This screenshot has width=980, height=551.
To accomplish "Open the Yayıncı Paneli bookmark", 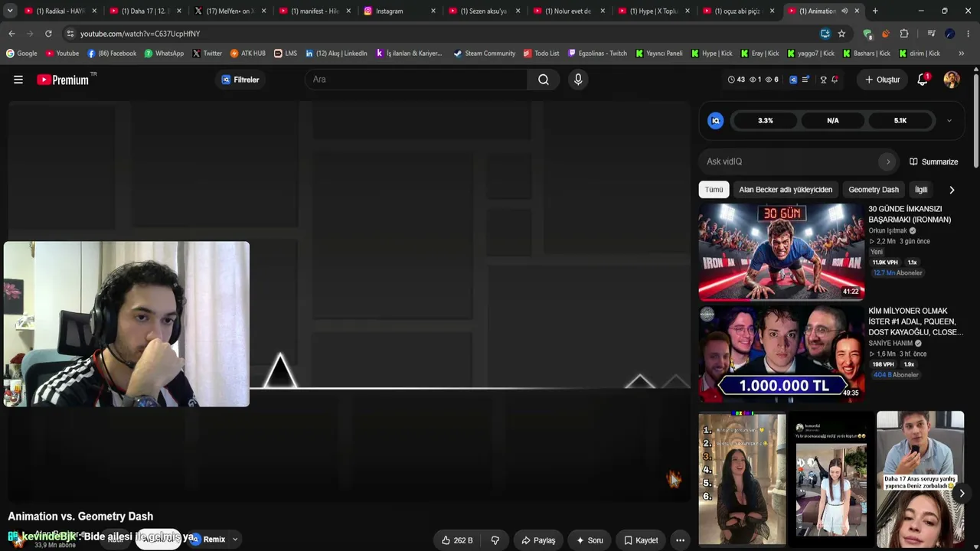I will coord(659,54).
